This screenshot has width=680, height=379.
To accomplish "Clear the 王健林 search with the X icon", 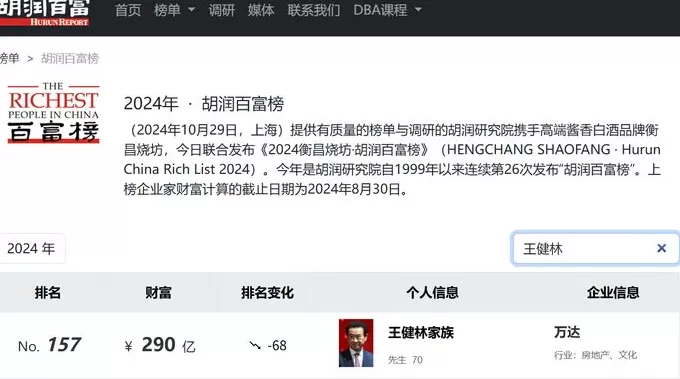I will (661, 248).
